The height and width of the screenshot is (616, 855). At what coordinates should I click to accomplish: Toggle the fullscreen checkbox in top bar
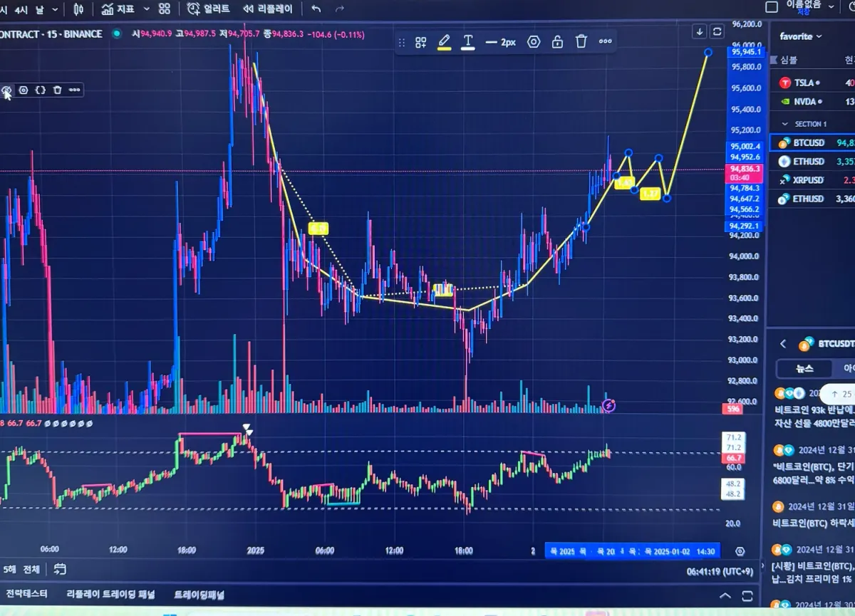pyautogui.click(x=771, y=7)
